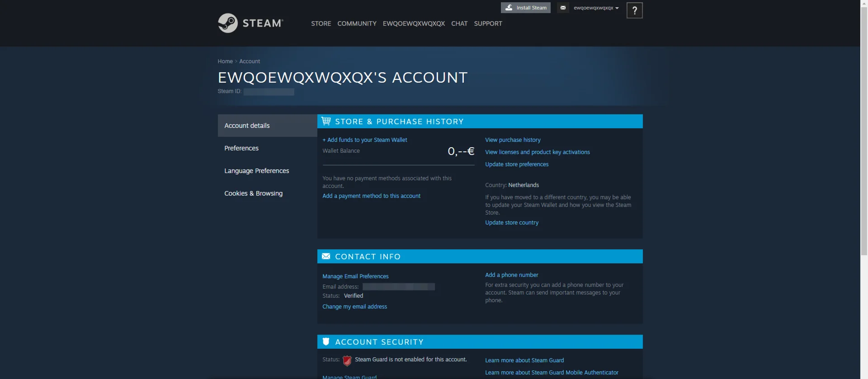The width and height of the screenshot is (868, 379).
Task: Click the question mark help icon
Action: coord(635,10)
